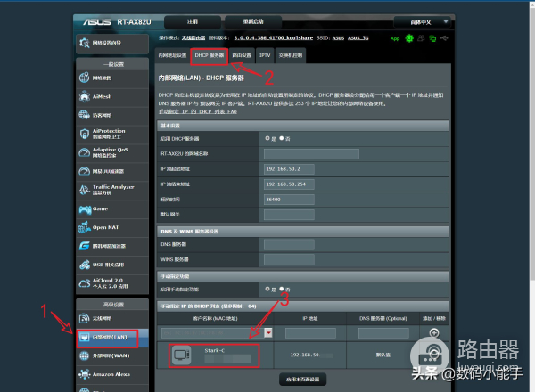Open the Network Map (网络地图) sidebar item
The width and height of the screenshot is (535, 392).
point(112,78)
